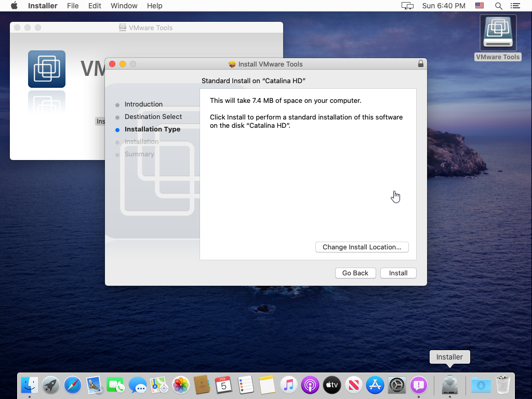Viewport: 532px width, 399px height.
Task: Click the VMware Tools installer package icon
Action: click(x=47, y=69)
